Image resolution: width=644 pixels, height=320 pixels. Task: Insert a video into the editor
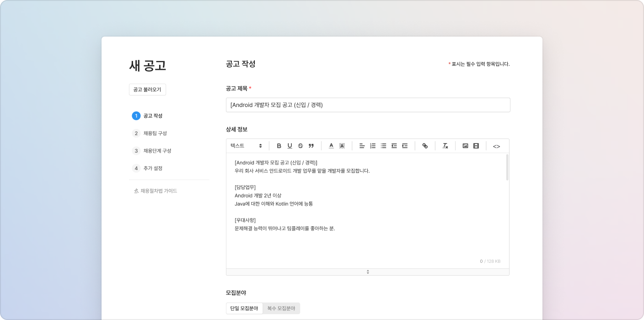pyautogui.click(x=476, y=146)
